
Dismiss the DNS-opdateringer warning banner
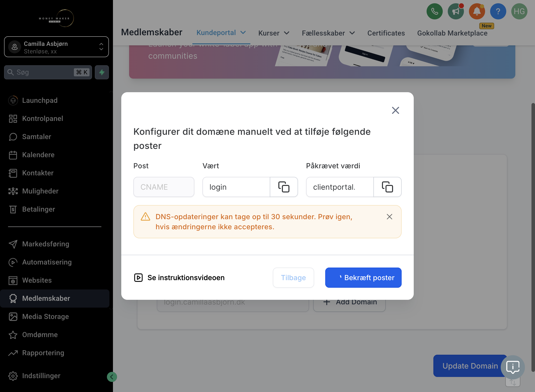click(389, 217)
